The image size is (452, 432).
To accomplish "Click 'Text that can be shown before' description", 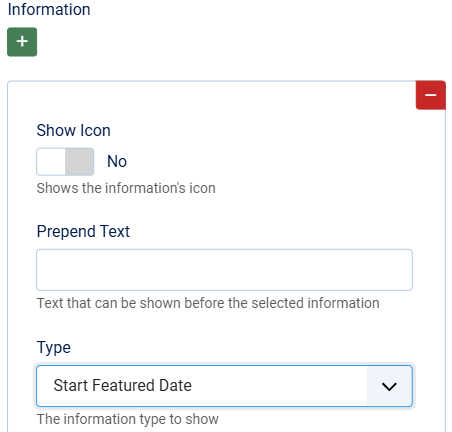I will [208, 303].
